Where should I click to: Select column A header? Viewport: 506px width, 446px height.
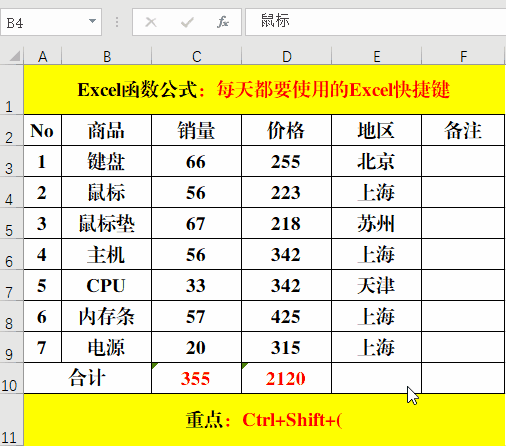(43, 56)
